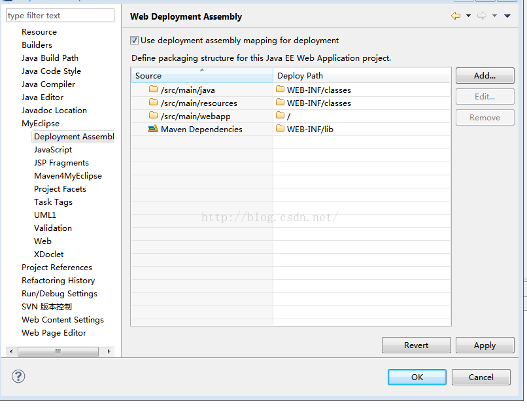Open Java Compiler settings
The width and height of the screenshot is (527, 420).
(48, 84)
